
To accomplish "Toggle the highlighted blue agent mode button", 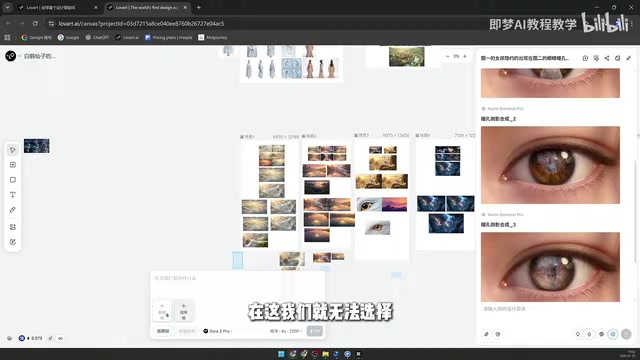I will pyautogui.click(x=613, y=334).
